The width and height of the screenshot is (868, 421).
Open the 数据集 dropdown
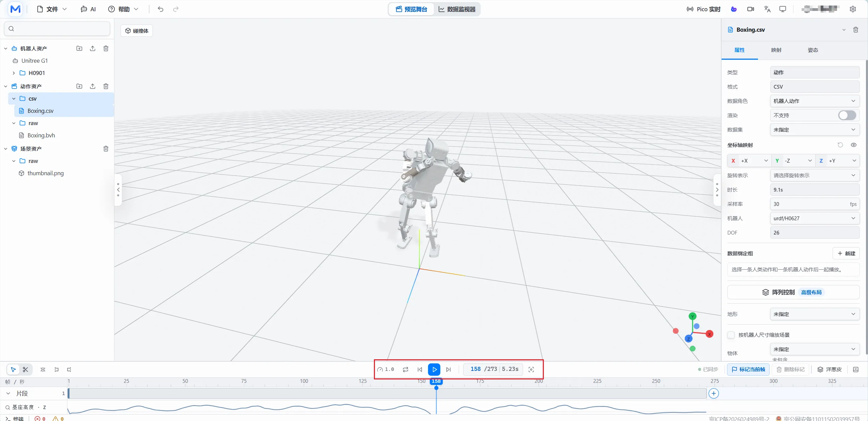pos(815,130)
